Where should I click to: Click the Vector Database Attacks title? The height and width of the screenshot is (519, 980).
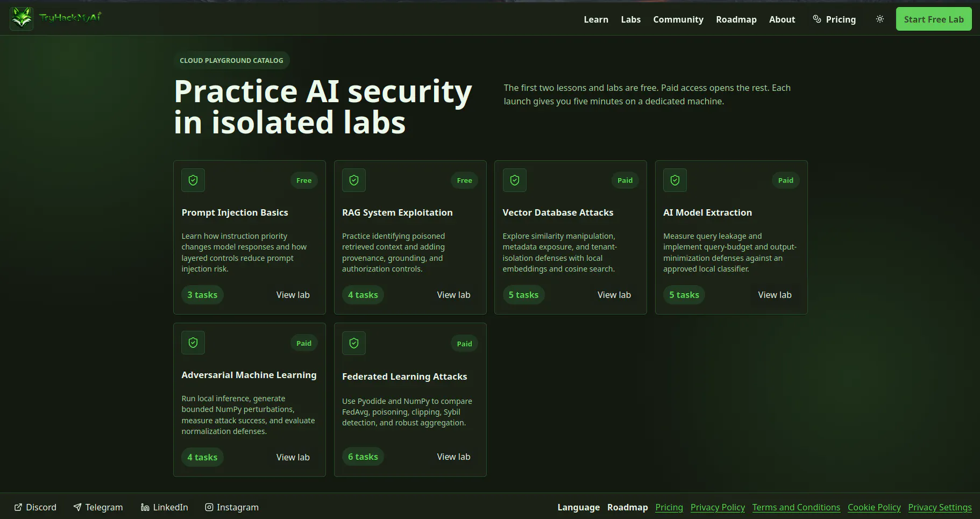pyautogui.click(x=558, y=212)
